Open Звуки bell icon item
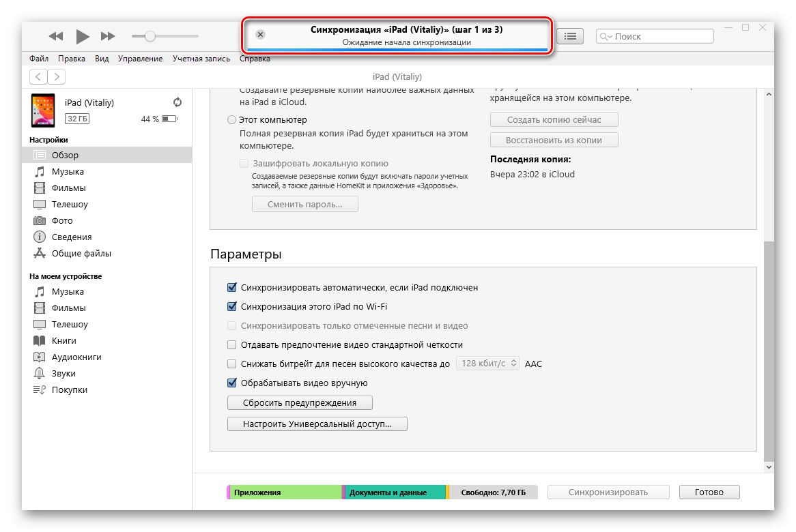Image resolution: width=796 pixels, height=532 pixels. point(106,373)
